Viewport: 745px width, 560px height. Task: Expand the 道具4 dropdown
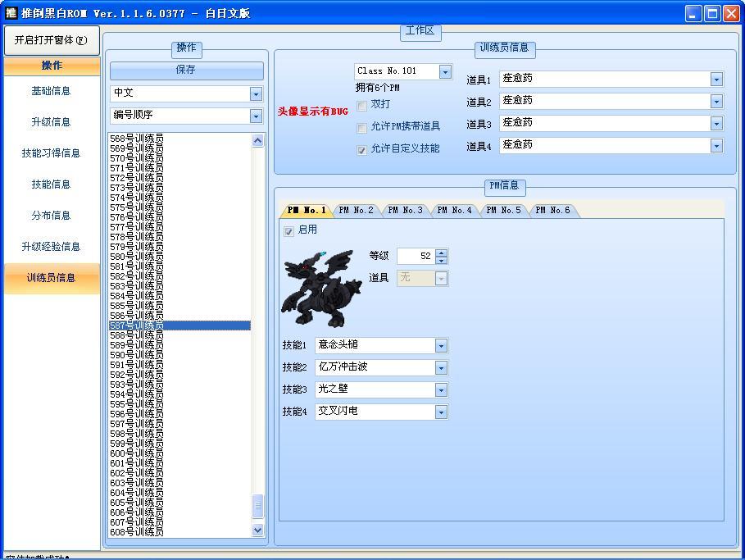[716, 145]
